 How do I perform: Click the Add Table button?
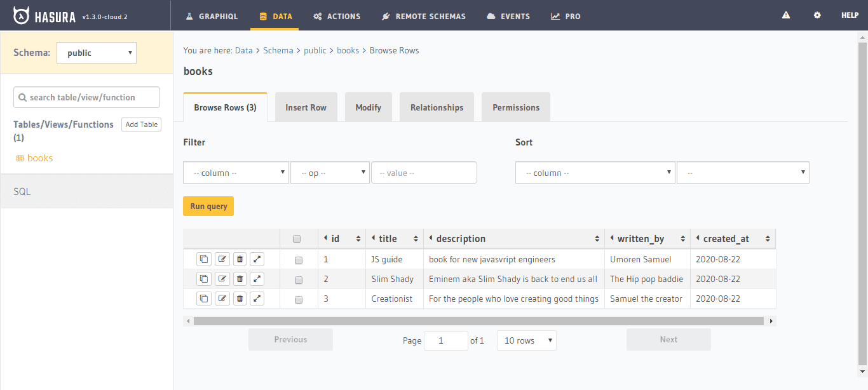pyautogui.click(x=141, y=124)
